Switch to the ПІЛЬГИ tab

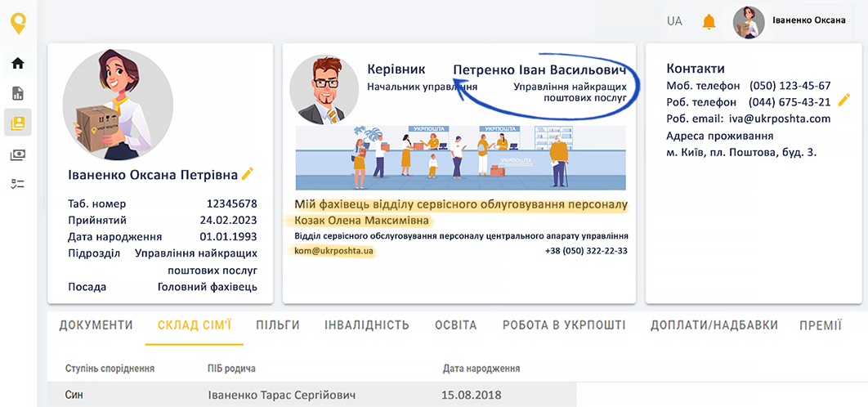277,325
